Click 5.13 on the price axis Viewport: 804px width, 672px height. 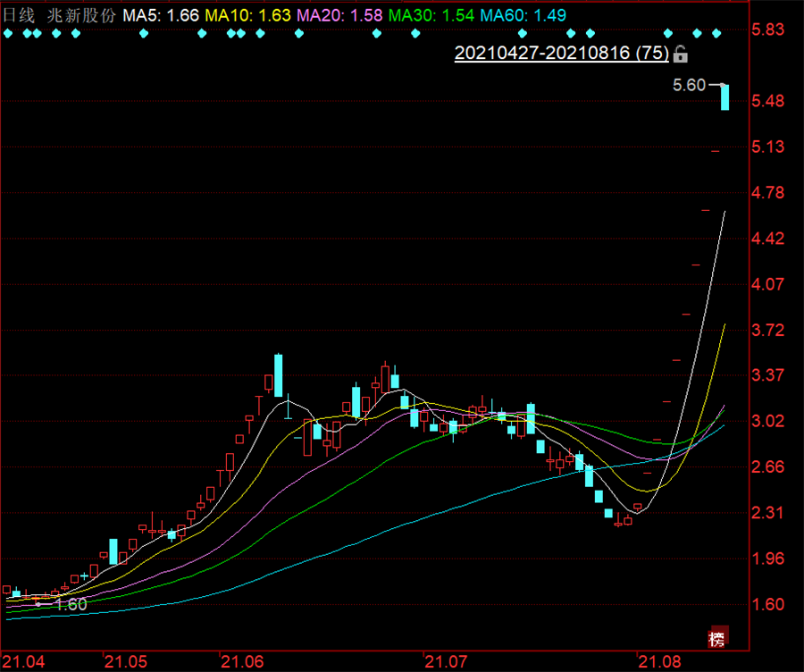coord(767,147)
